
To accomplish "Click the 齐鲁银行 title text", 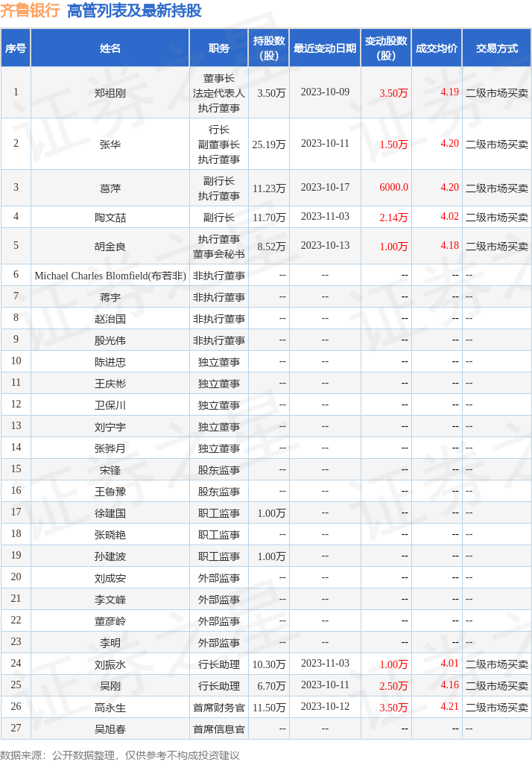I will [x=30, y=10].
